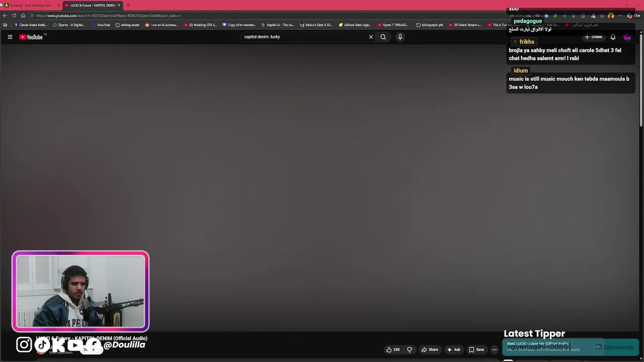Click the @Doulilla handle text
Viewport: 644px width, 362px height.
coord(124,345)
